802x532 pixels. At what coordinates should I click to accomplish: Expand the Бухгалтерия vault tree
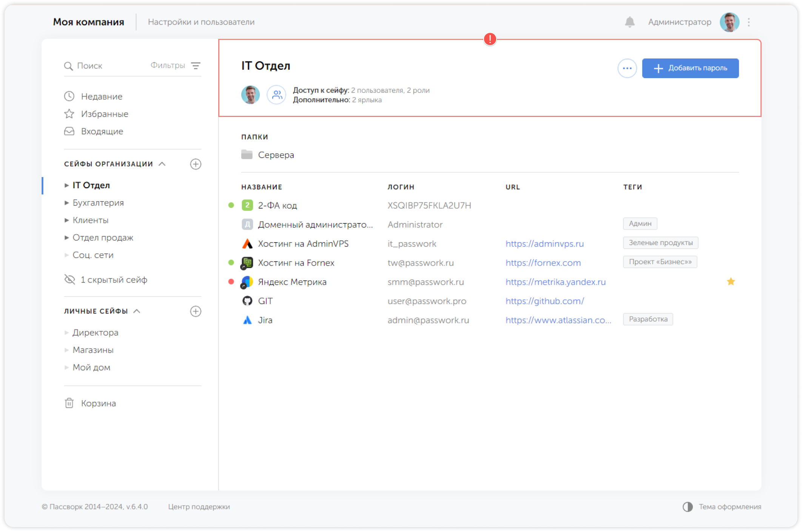tap(66, 203)
